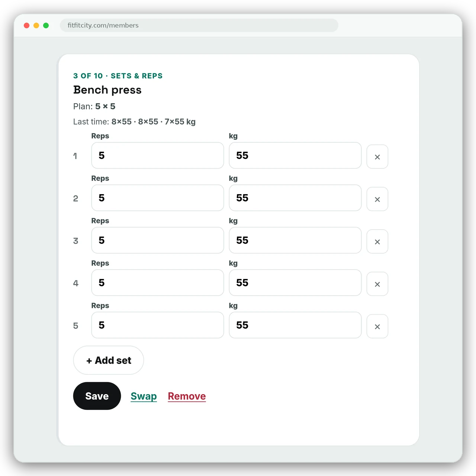Remove set 3 with its X icon
This screenshot has width=476, height=476.
(x=377, y=241)
